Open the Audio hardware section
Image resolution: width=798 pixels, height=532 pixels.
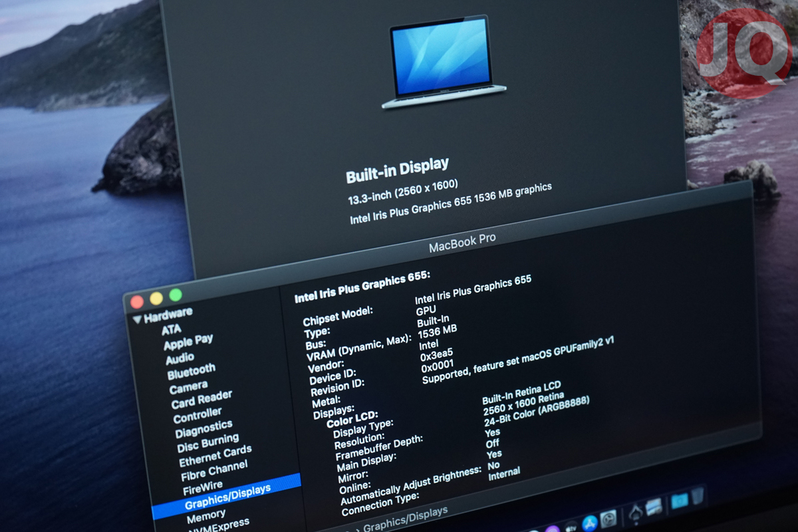tap(180, 358)
